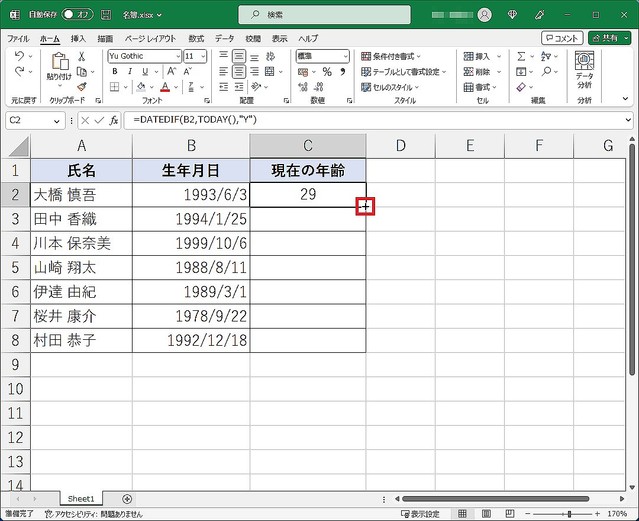Viewport: 639px width, 521px height.
Task: Click the undo arrow icon
Action: pos(20,57)
